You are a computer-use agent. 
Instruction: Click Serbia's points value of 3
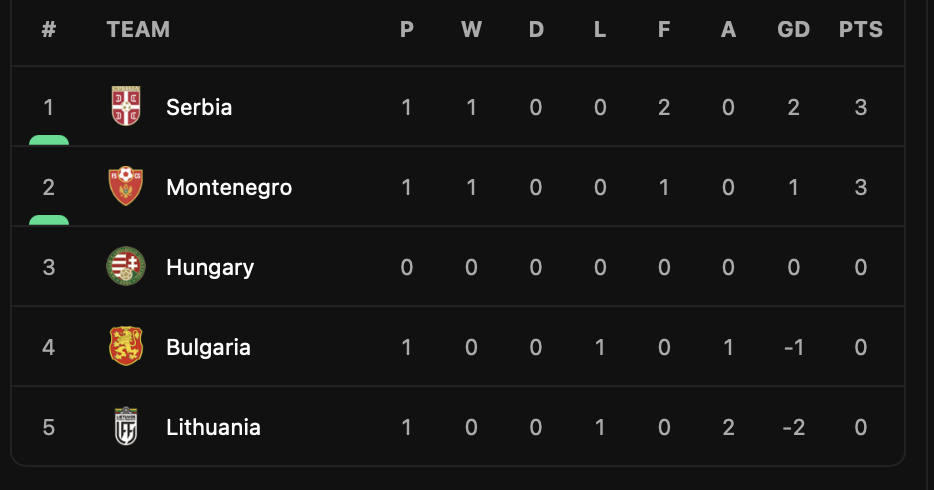[x=861, y=107]
